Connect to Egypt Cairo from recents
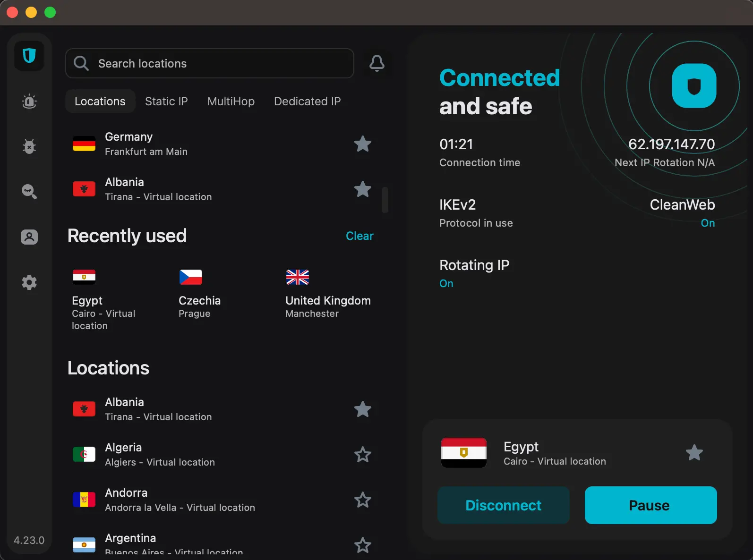This screenshot has height=560, width=753. coord(104,300)
